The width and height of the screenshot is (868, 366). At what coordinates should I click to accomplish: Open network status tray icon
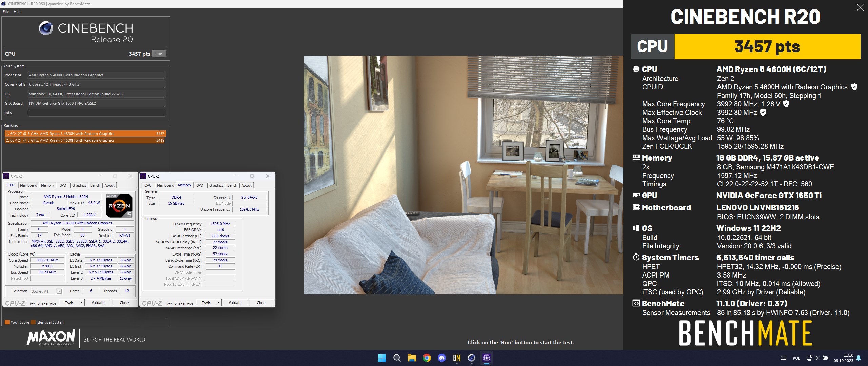pos(809,358)
